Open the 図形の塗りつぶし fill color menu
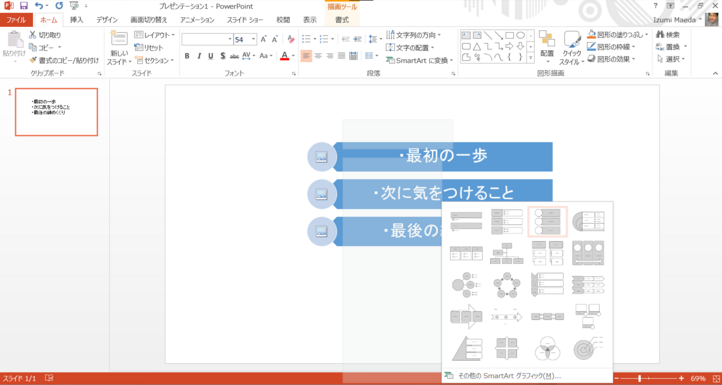 click(618, 35)
